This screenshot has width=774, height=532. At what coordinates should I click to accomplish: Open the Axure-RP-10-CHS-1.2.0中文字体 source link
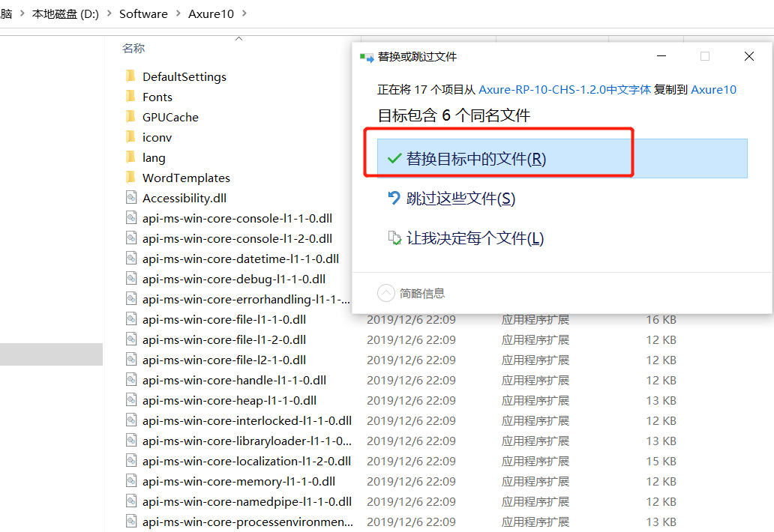click(565, 89)
